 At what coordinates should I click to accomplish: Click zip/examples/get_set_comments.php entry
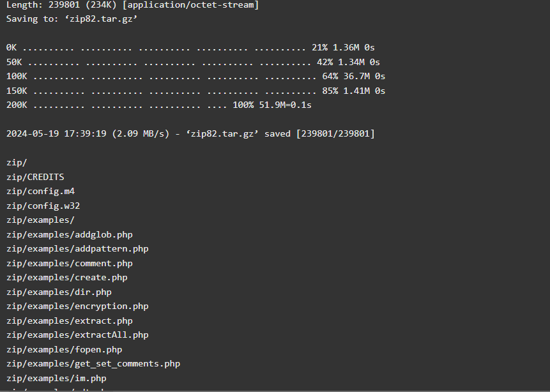coord(93,364)
